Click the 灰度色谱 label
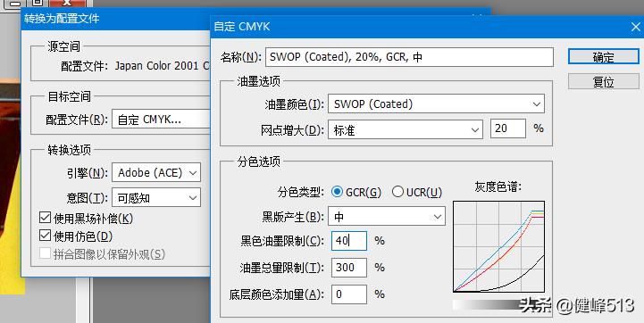This screenshot has height=323, width=644. tap(498, 186)
